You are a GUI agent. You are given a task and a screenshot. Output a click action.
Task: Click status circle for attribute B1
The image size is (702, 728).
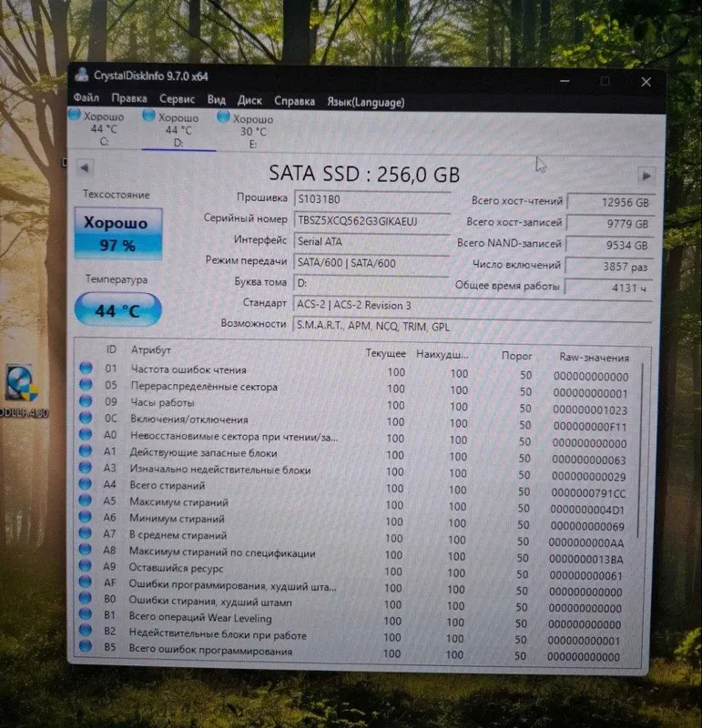[x=86, y=613]
